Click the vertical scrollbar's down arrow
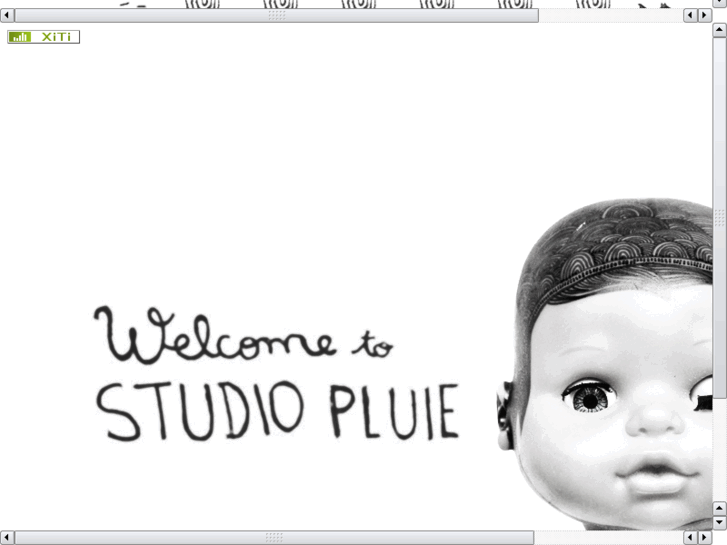 (x=720, y=523)
